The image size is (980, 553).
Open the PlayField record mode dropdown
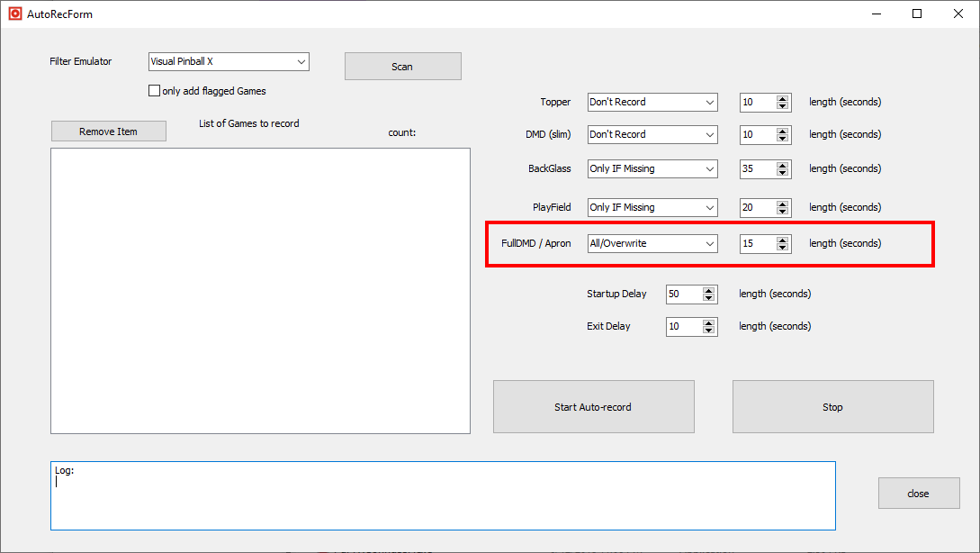point(652,208)
